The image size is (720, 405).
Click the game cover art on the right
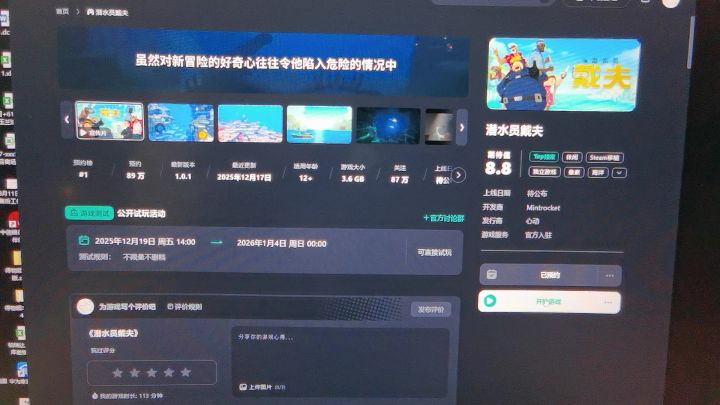click(563, 74)
